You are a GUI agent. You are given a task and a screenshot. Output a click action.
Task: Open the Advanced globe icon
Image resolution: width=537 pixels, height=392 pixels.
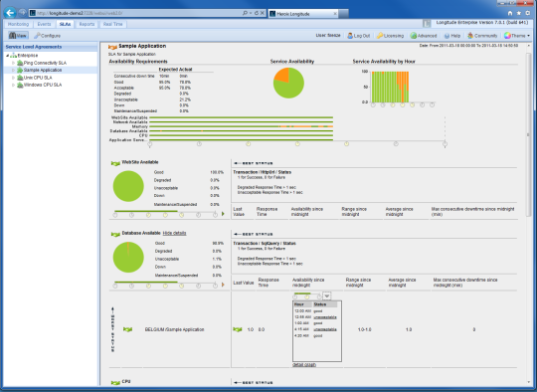pos(414,36)
